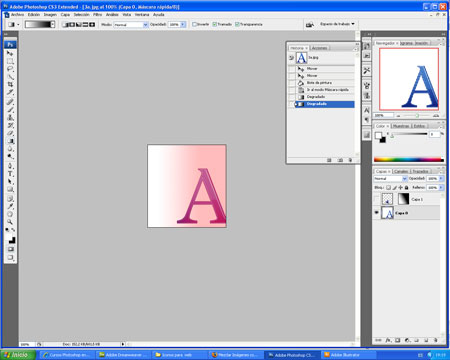Toggle lock image pixels brush icon
Screen dimensions: 450x360
coord(394,188)
